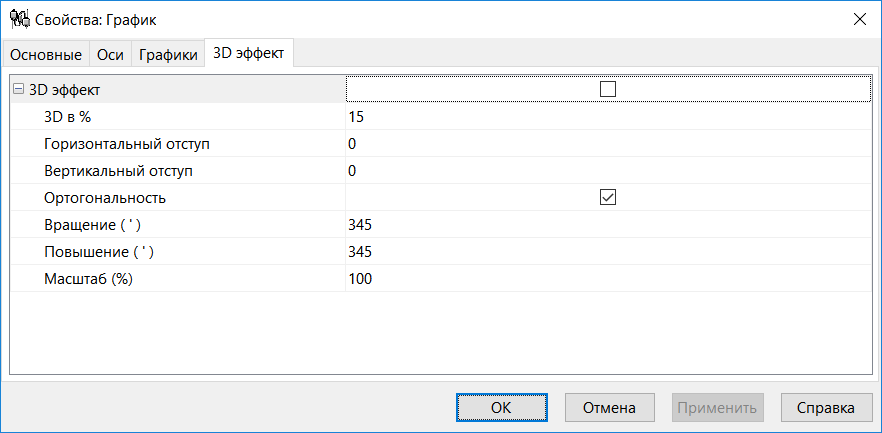The width and height of the screenshot is (882, 433).
Task: Go to the Графики tab
Action: (168, 55)
